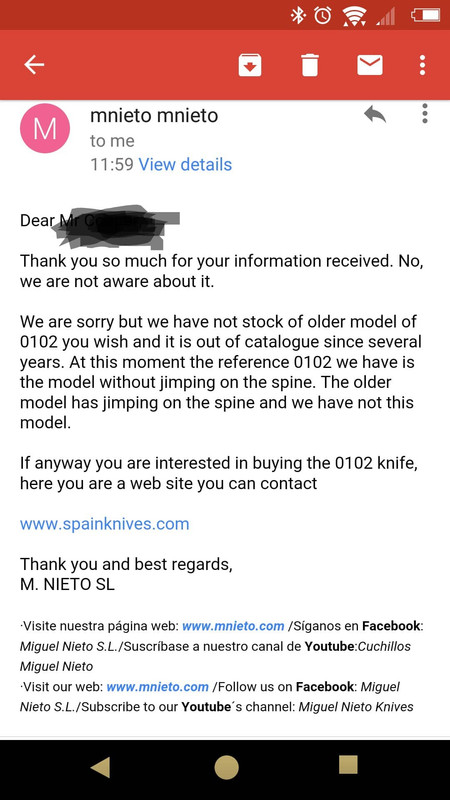The width and height of the screenshot is (450, 800).
Task: Open message options beside the reply arrow
Action: click(424, 113)
